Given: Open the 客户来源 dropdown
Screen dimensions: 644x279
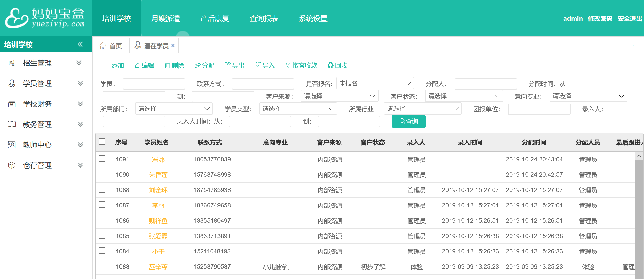Looking at the screenshot, I should pyautogui.click(x=340, y=96).
